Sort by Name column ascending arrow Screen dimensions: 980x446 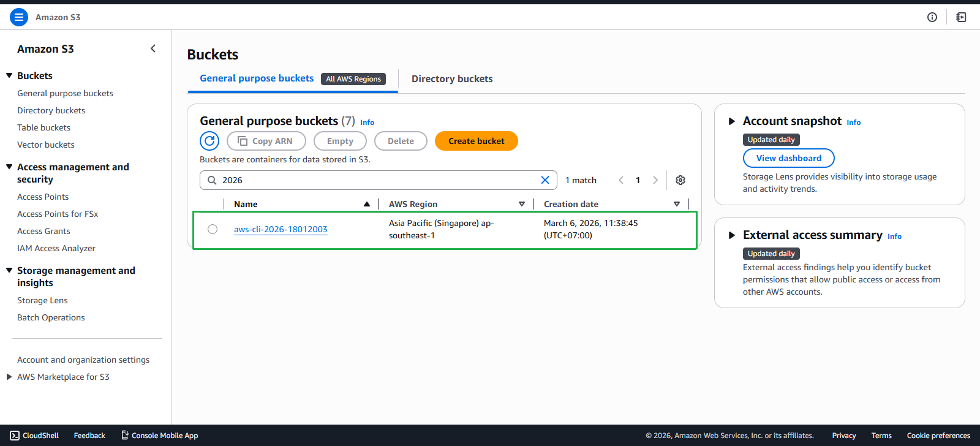[x=367, y=204]
